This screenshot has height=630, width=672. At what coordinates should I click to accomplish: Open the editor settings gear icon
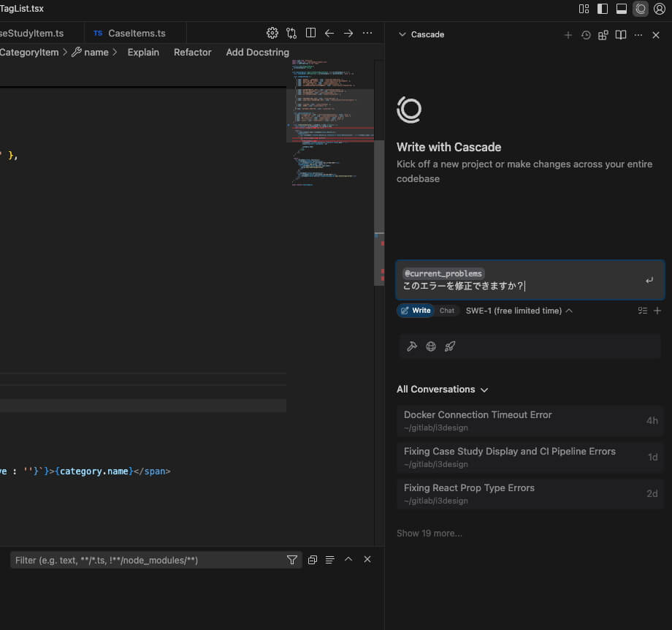[x=272, y=33]
